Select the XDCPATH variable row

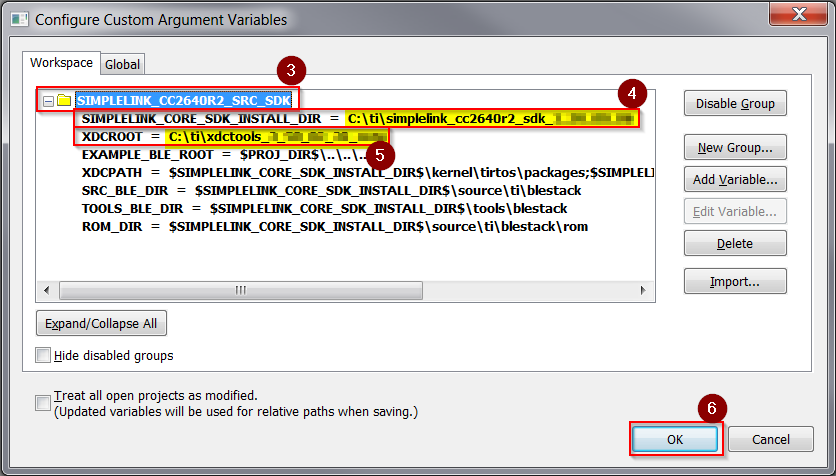pos(367,173)
